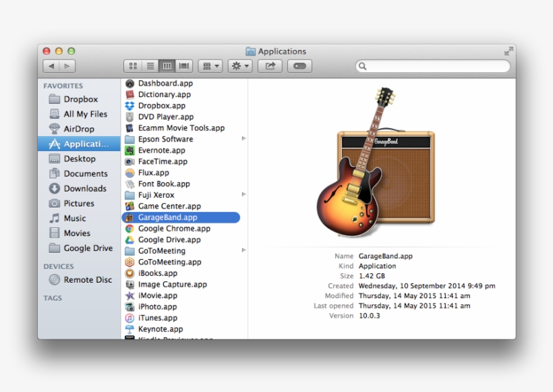The height and width of the screenshot is (392, 553).
Task: Expand the Fuji Xerox folder arrow
Action: tap(243, 194)
